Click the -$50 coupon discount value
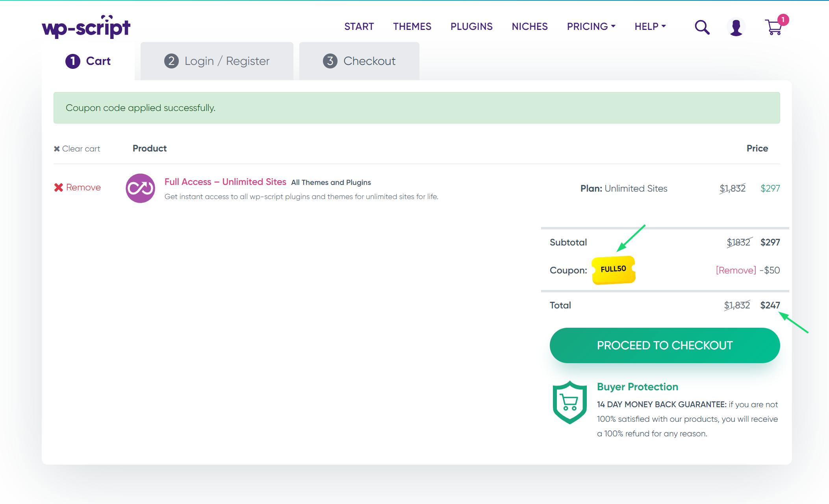Screen dimensions: 829x504 [770, 270]
